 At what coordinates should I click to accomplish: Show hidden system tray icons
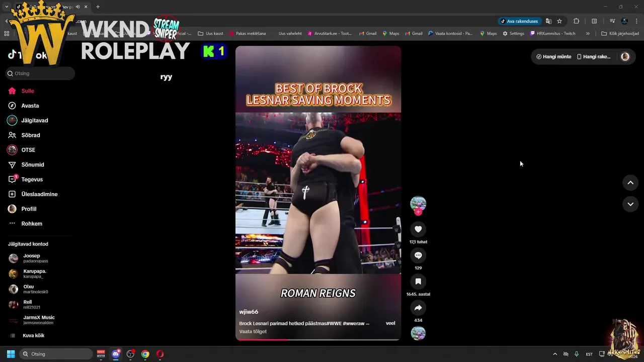tap(555, 354)
